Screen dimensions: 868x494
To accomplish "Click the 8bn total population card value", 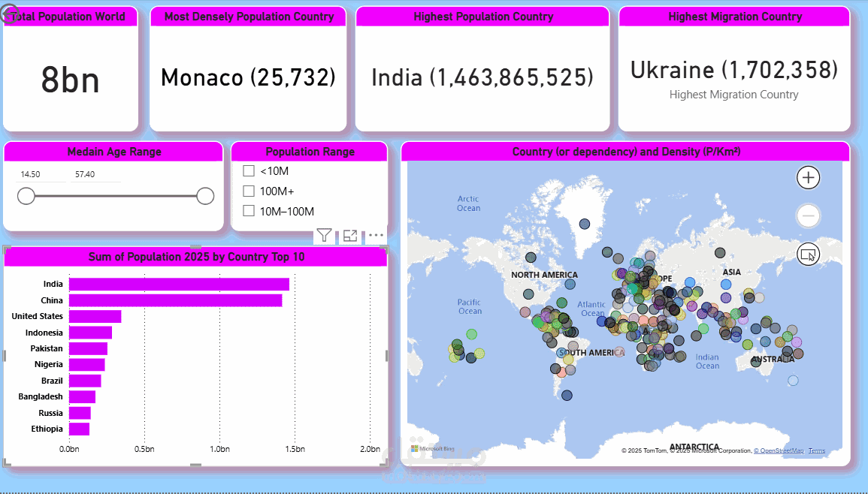I will 71,80.
